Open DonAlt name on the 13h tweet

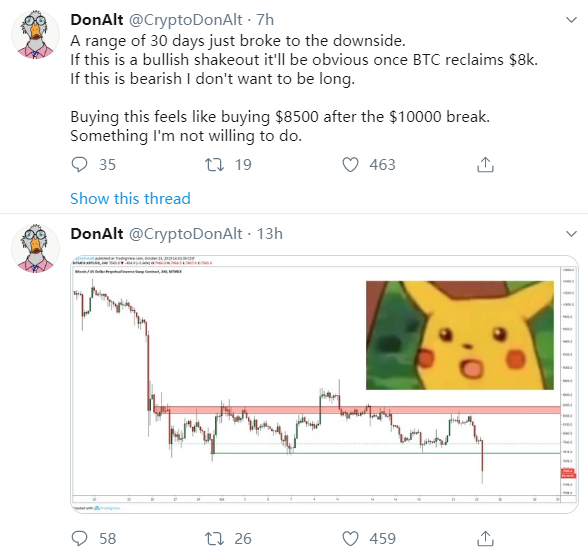(x=97, y=234)
